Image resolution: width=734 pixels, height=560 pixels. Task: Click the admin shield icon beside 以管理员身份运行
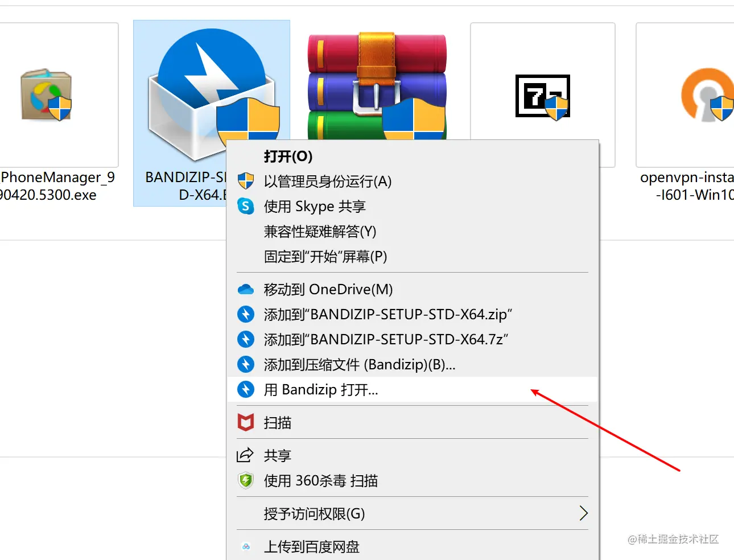point(245,182)
